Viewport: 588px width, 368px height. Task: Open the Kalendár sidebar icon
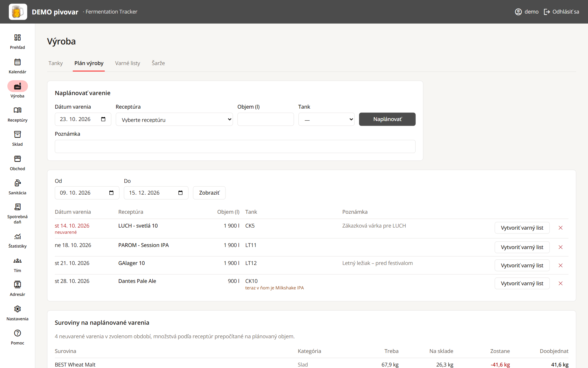(x=17, y=62)
